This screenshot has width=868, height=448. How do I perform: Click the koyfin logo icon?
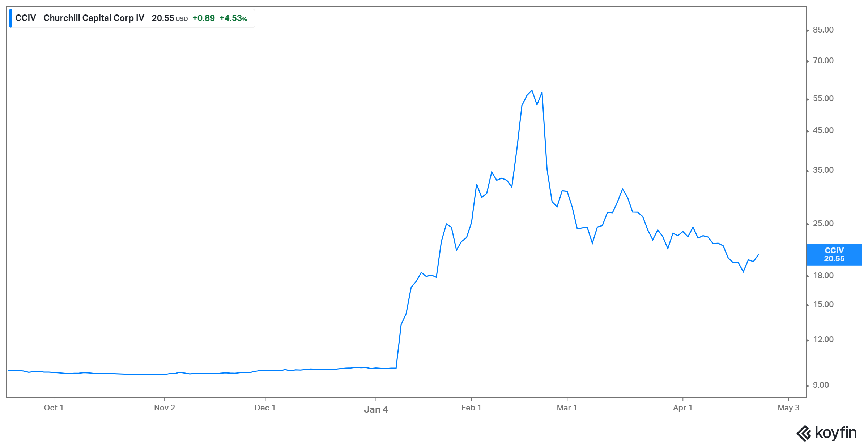(x=804, y=434)
